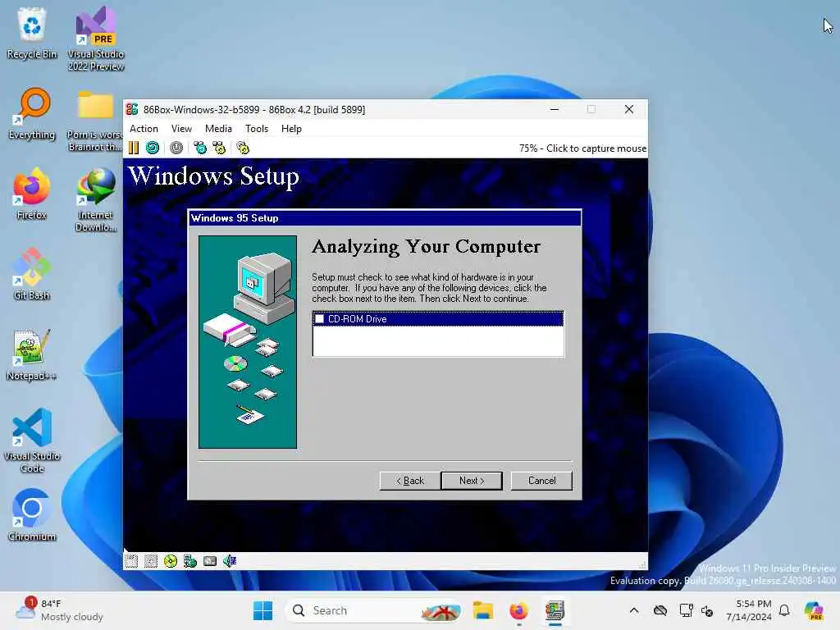The image size is (840, 630).
Task: Send Ctrl+Alt+Esc via toolbar icon
Action: [x=219, y=148]
